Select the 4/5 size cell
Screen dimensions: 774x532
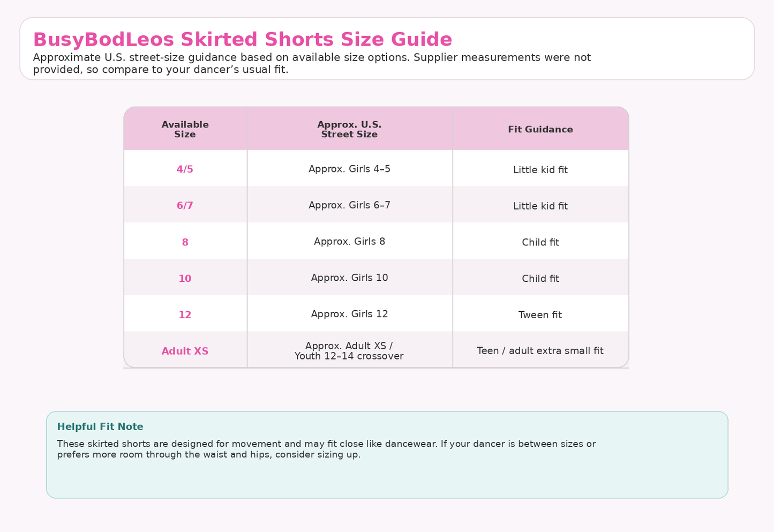click(x=185, y=169)
